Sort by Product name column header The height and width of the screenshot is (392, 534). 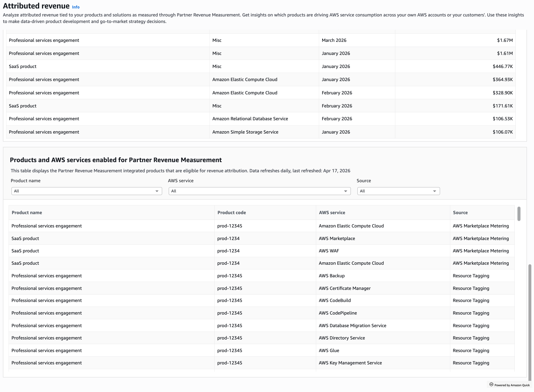click(x=27, y=212)
